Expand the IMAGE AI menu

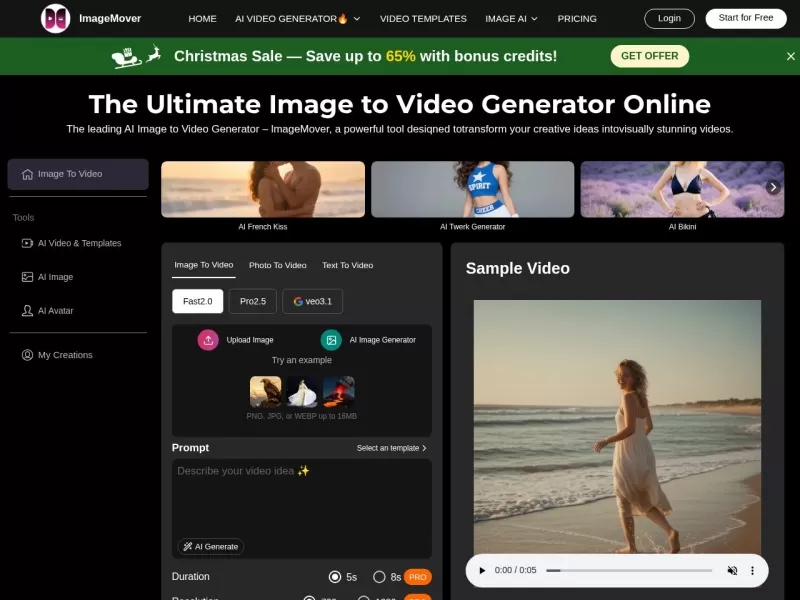(511, 18)
